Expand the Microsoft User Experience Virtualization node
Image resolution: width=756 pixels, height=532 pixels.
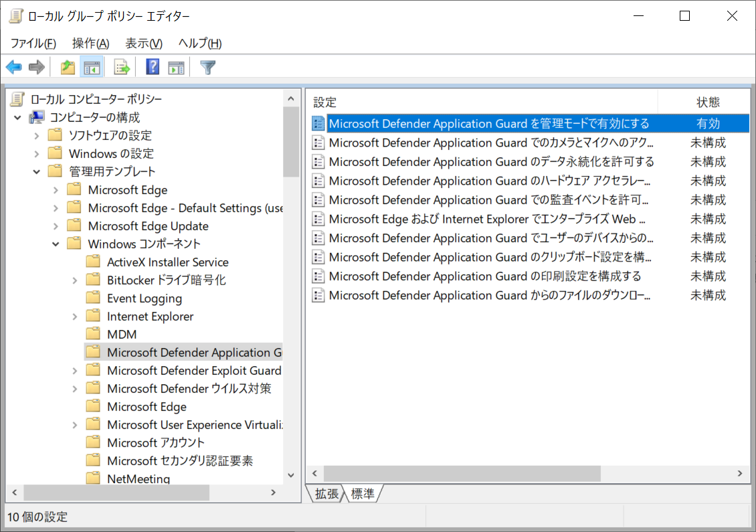coord(75,425)
